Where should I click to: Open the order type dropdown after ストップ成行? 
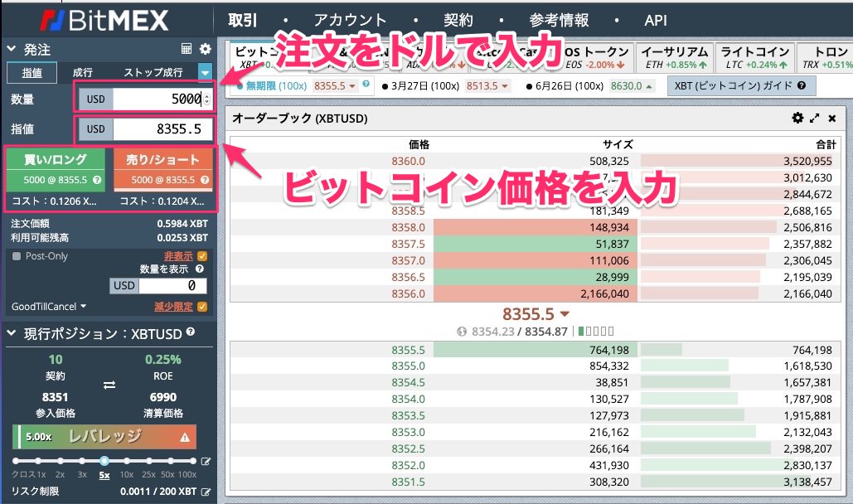click(205, 73)
